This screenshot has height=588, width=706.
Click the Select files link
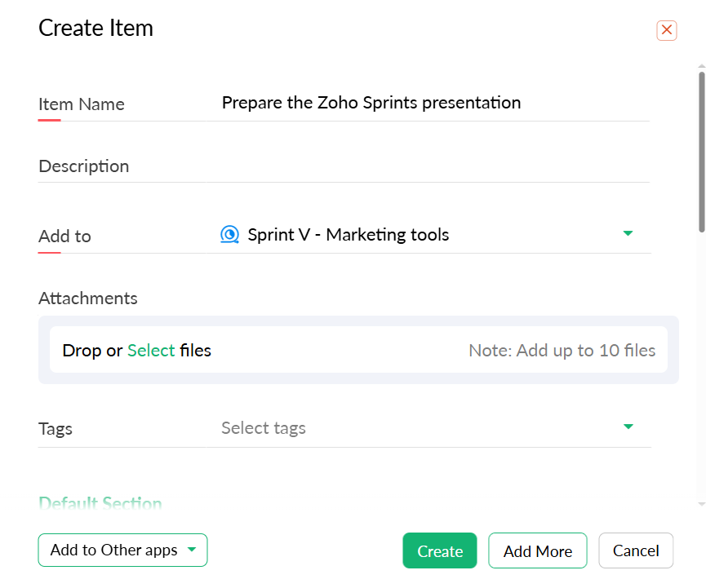(x=151, y=351)
